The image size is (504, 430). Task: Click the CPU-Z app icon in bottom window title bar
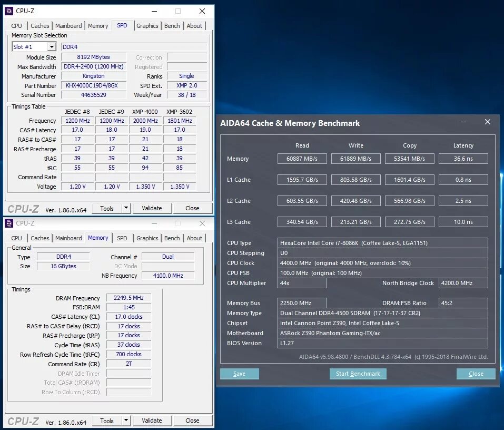(9, 223)
